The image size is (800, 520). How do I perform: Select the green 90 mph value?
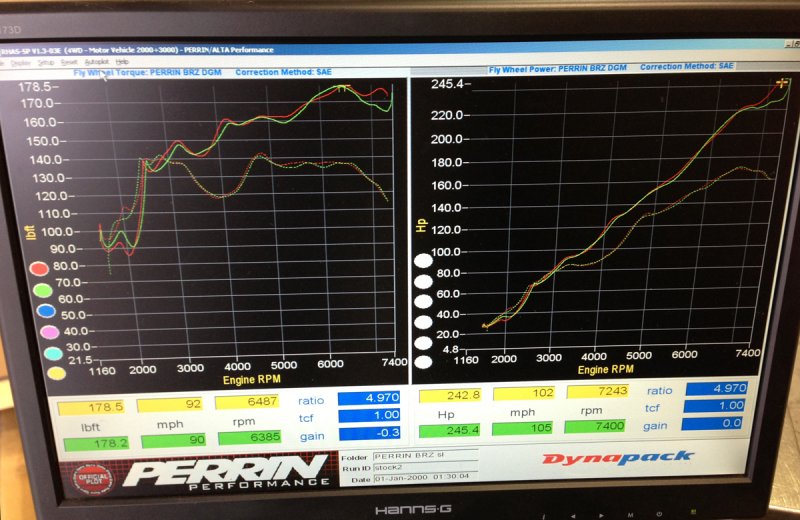[173, 440]
